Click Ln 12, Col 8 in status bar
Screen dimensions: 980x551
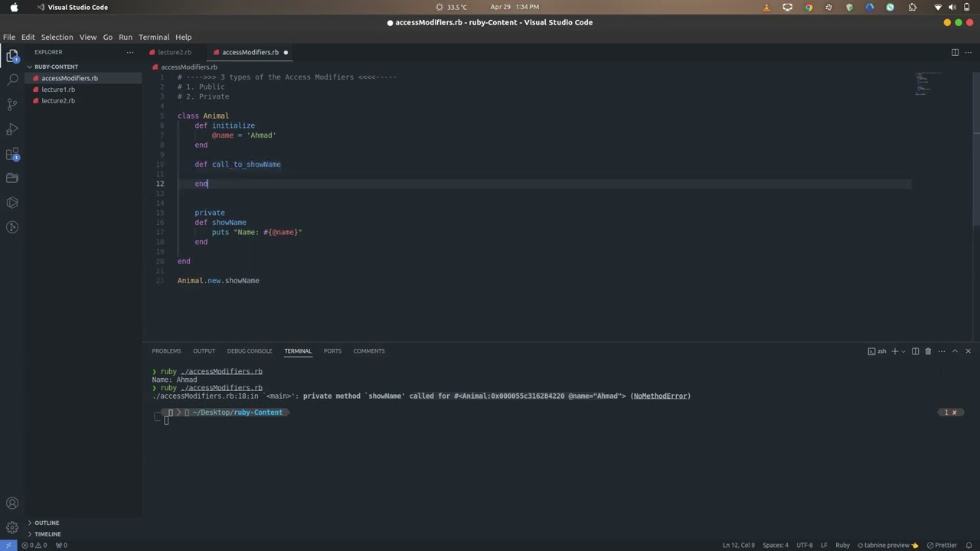point(739,546)
